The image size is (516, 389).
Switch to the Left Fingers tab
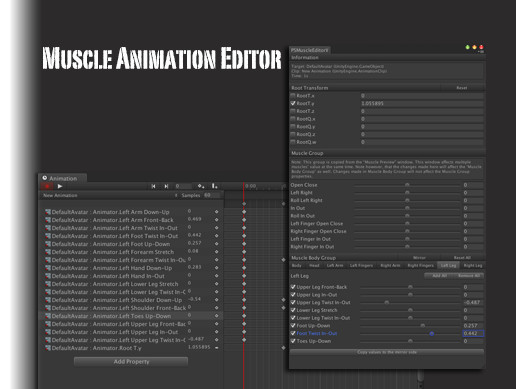click(361, 266)
